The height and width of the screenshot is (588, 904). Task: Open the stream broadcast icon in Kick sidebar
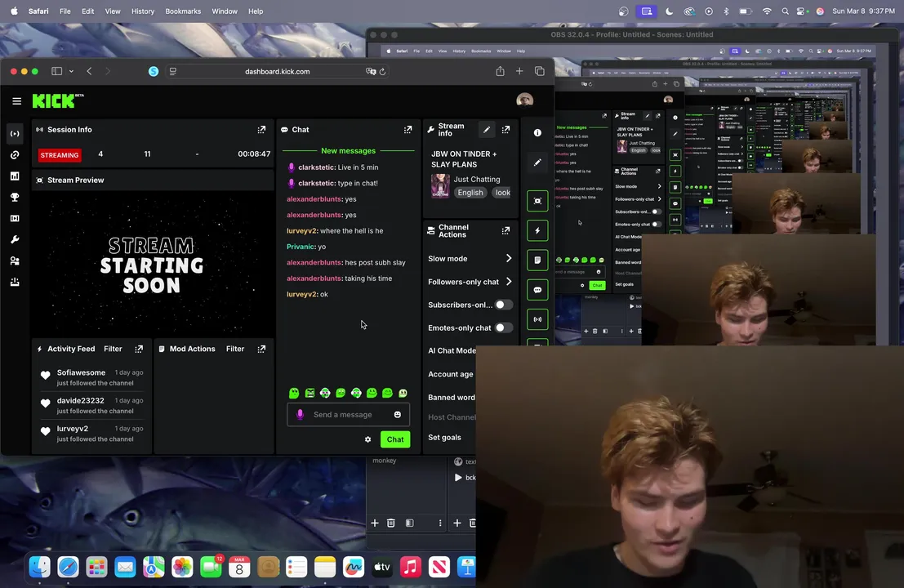[15, 134]
